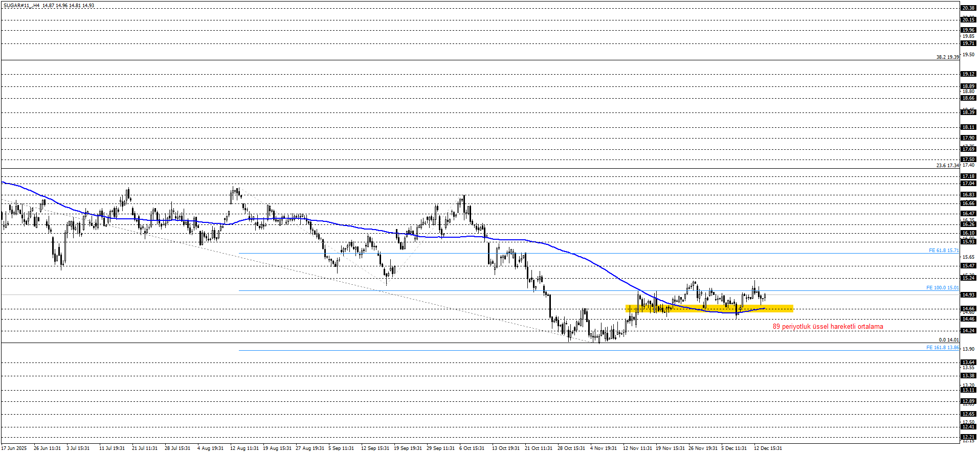Screen dimensions: 980x454
Task: Click the 17.18 price axis label
Action: (x=968, y=176)
